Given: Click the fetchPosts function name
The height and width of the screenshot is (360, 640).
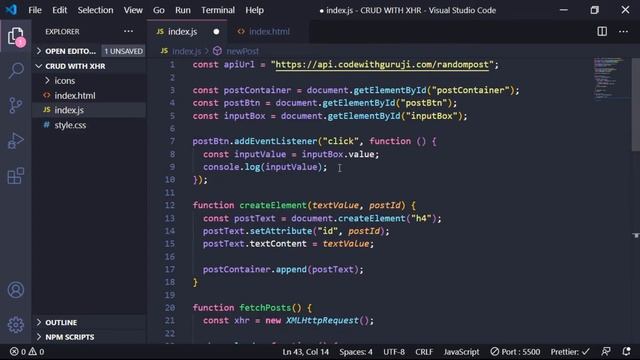Looking at the screenshot, I should 265,307.
